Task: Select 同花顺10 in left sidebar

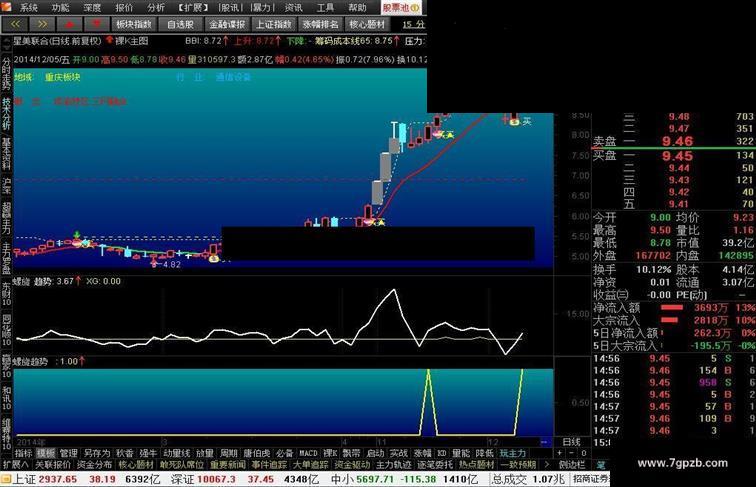Action: pos(6,330)
